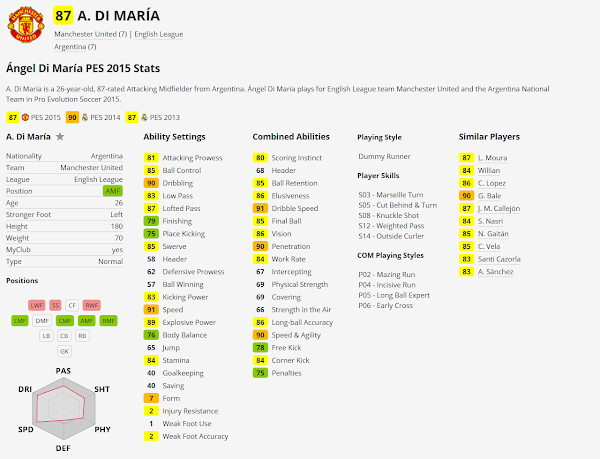Image resolution: width=600 pixels, height=459 pixels.
Task: Click the RWF position badge
Action: (x=91, y=305)
